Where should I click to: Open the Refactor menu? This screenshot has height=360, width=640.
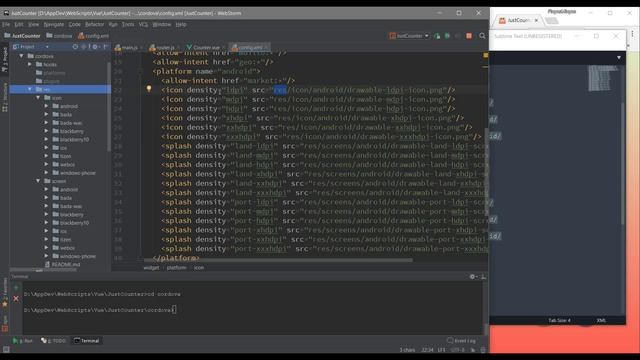point(94,24)
